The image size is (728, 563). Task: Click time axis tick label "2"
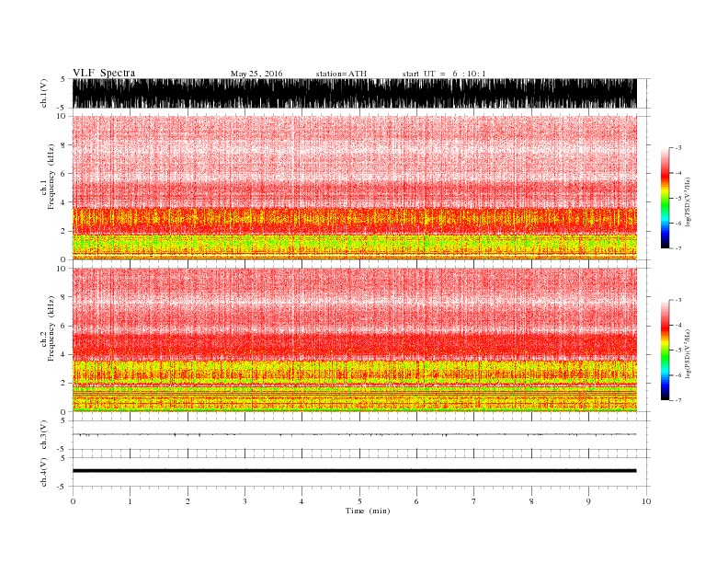188,501
